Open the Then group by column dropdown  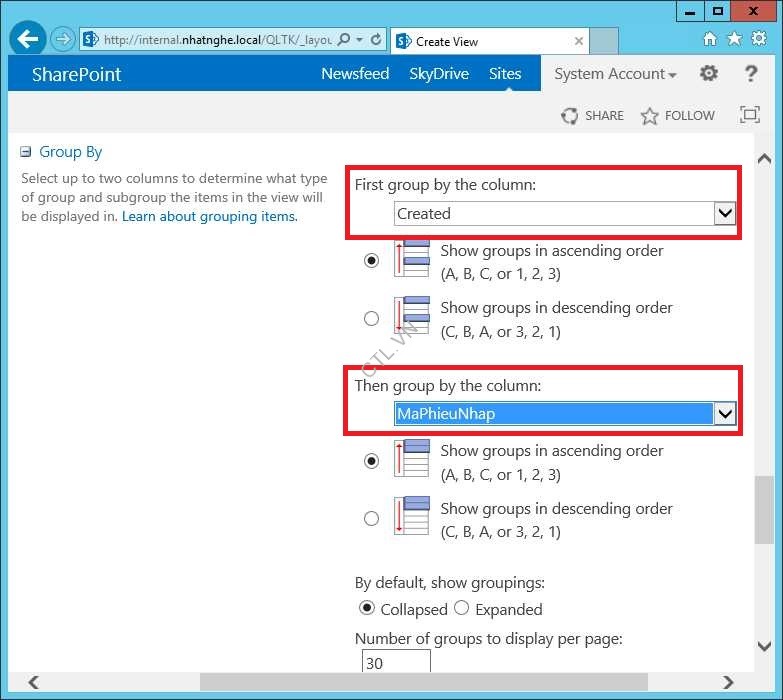(725, 414)
